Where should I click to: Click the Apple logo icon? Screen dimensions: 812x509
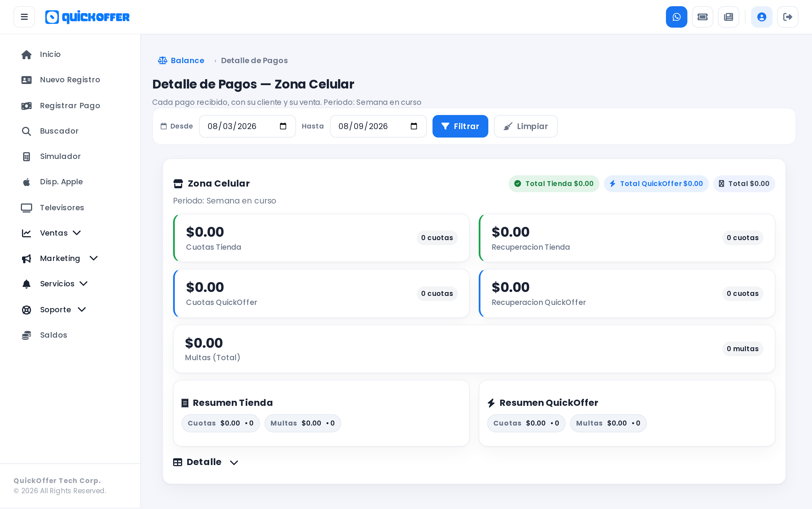coord(26,182)
